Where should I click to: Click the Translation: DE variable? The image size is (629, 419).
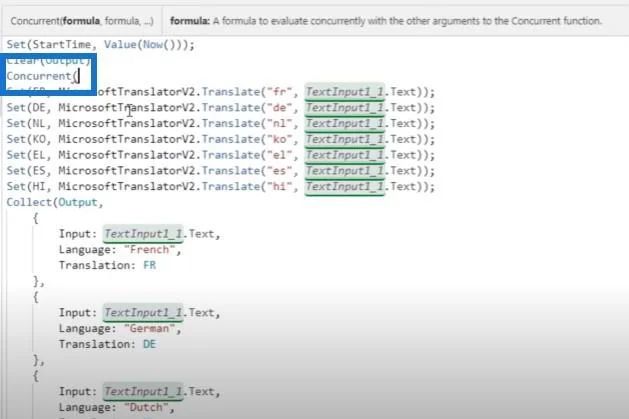pyautogui.click(x=149, y=344)
